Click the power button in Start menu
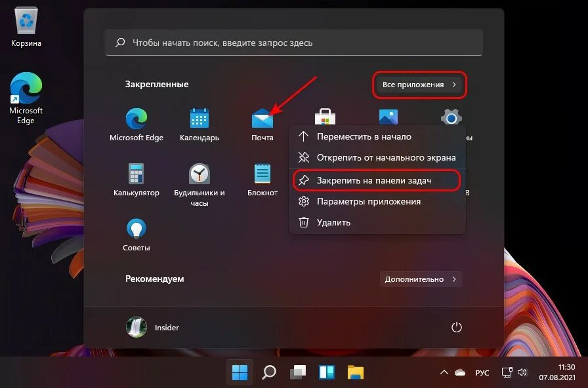Image resolution: width=588 pixels, height=388 pixels. 456,327
